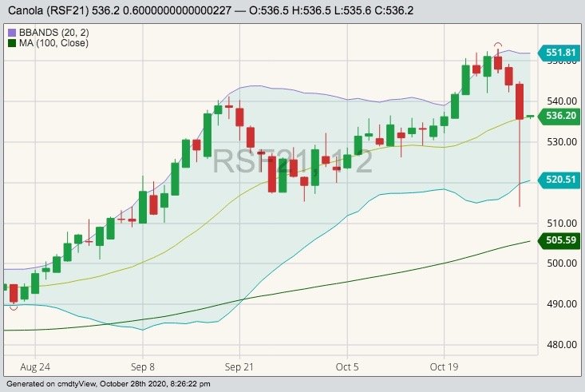Image resolution: width=585 pixels, height=392 pixels.
Task: Click the purple BBANDS legend color swatch
Action: pyautogui.click(x=12, y=33)
